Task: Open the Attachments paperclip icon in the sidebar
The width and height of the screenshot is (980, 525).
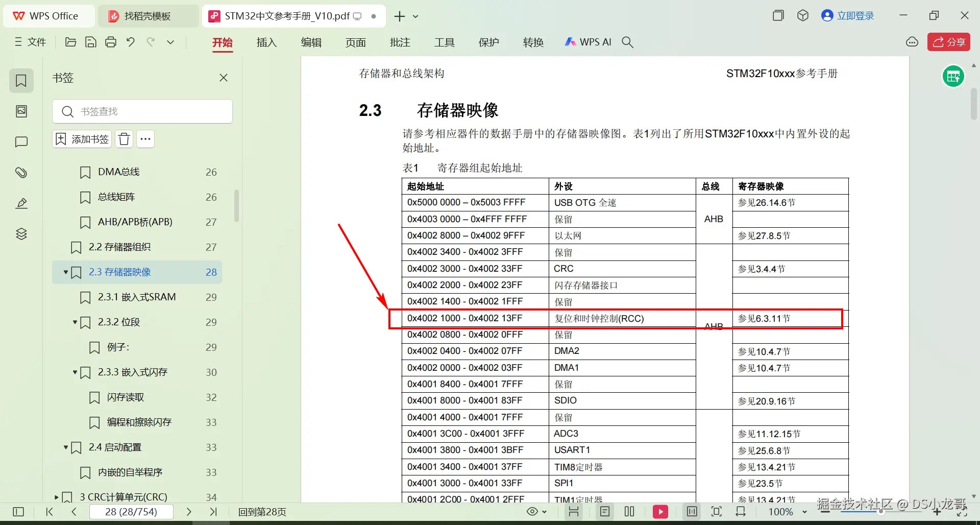Action: pos(21,173)
